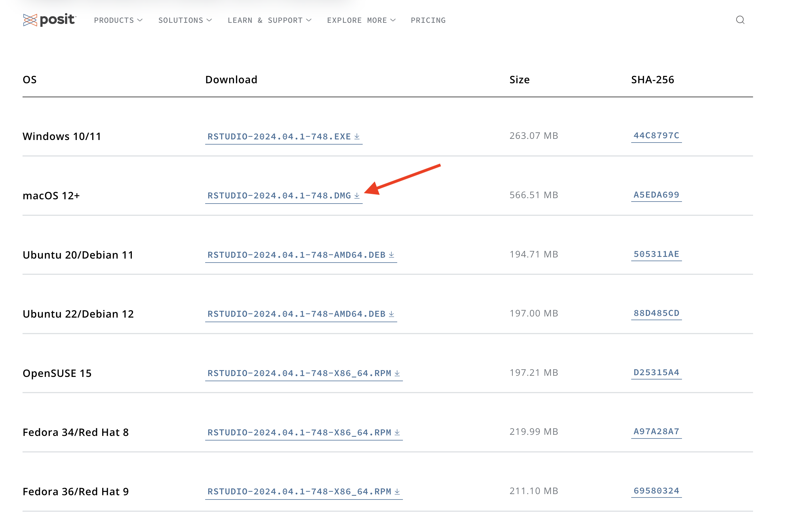
Task: Expand the Solutions menu chevron
Action: pyautogui.click(x=209, y=20)
